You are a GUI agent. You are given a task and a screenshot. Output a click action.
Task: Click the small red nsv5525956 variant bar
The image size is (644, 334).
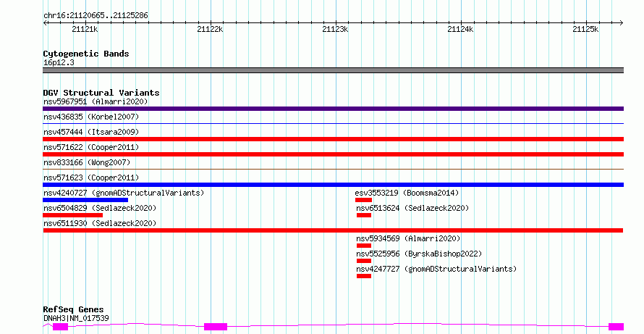pos(364,261)
